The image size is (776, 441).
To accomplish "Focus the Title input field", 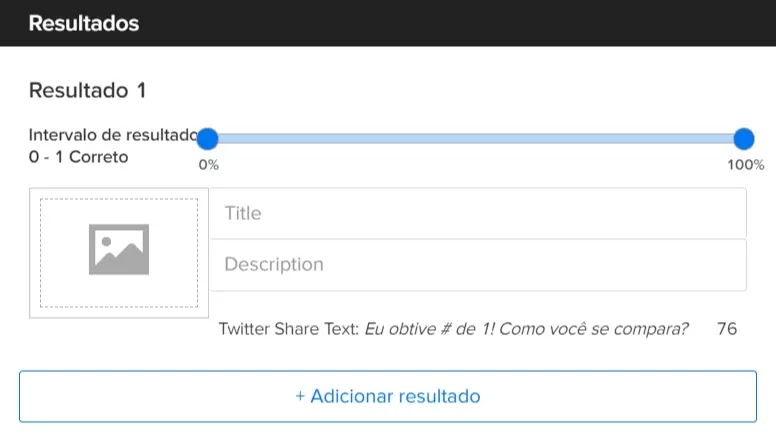I will (x=478, y=213).
